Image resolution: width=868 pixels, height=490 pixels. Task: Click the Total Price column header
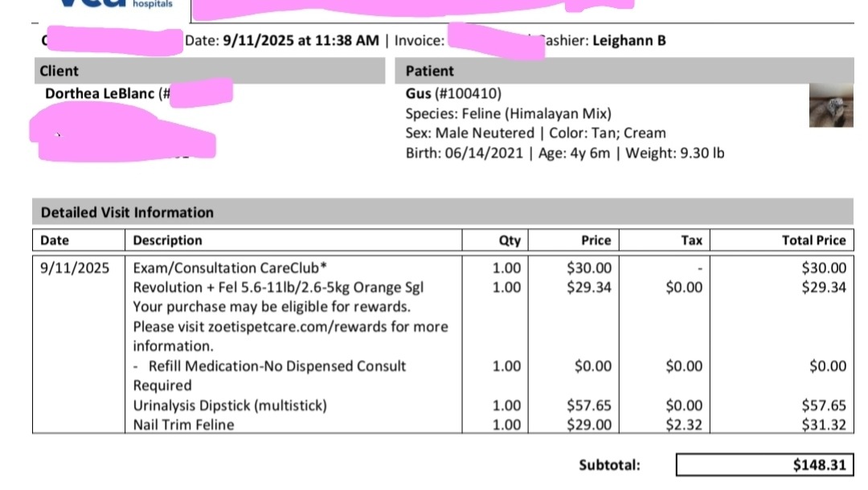pyautogui.click(x=813, y=240)
